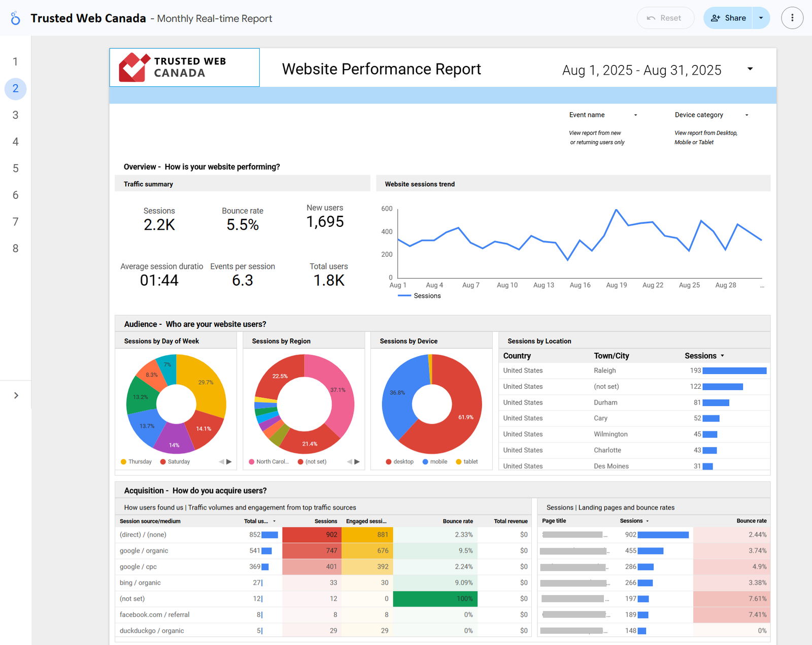Screen dimensions: 812x645
Task: Toggle tablet series in device legend
Action: pyautogui.click(x=467, y=462)
